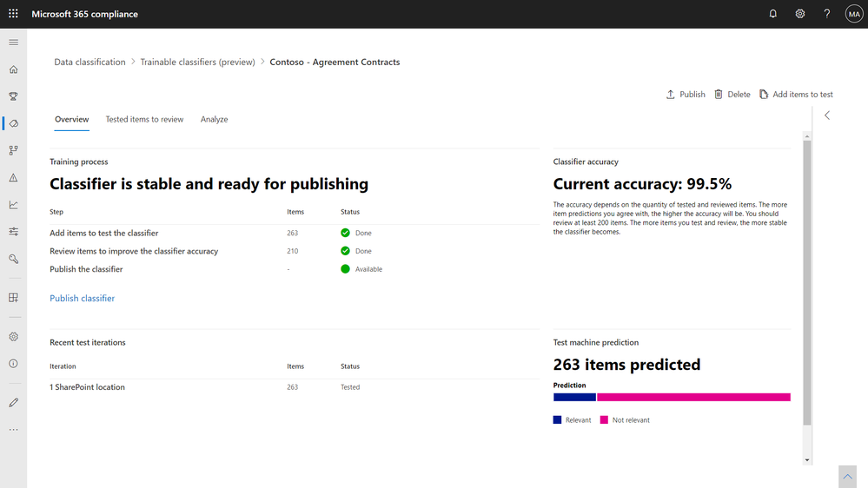Open the help question mark

826,14
